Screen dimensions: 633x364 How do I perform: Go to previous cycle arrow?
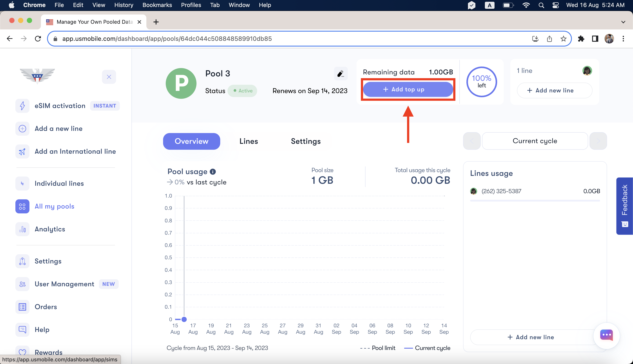pyautogui.click(x=471, y=141)
